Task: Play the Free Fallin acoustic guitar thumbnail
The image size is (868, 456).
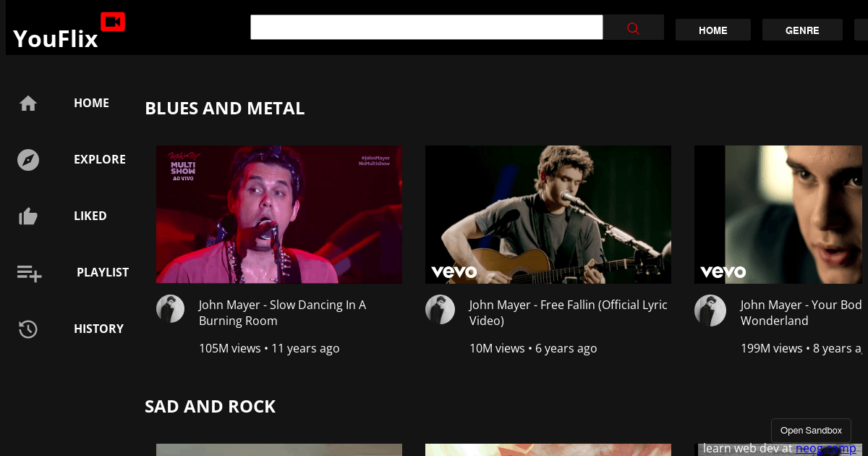Action: pyautogui.click(x=548, y=214)
